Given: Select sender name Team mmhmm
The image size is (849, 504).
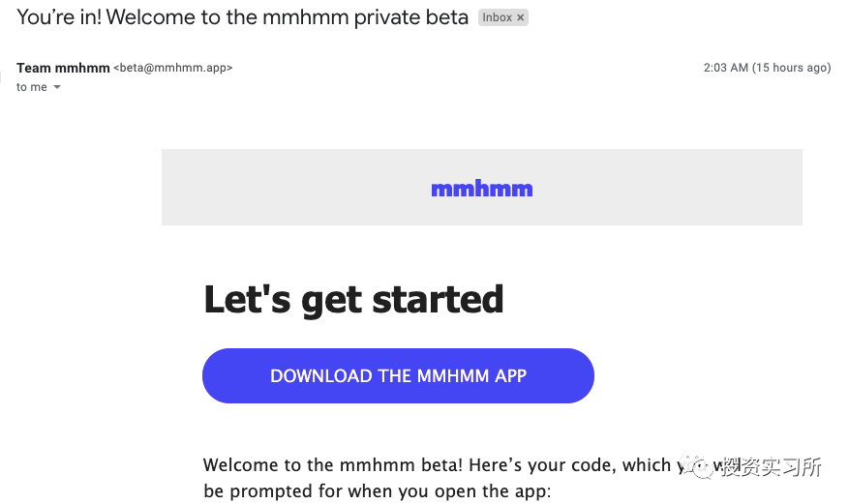Looking at the screenshot, I should click(x=63, y=68).
